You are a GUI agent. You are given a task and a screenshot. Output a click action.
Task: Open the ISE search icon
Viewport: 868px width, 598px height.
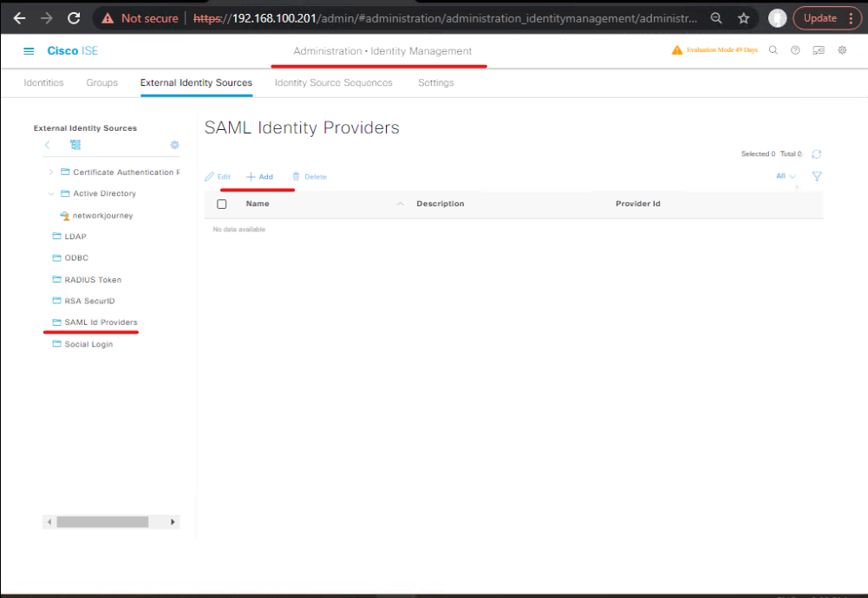(773, 50)
